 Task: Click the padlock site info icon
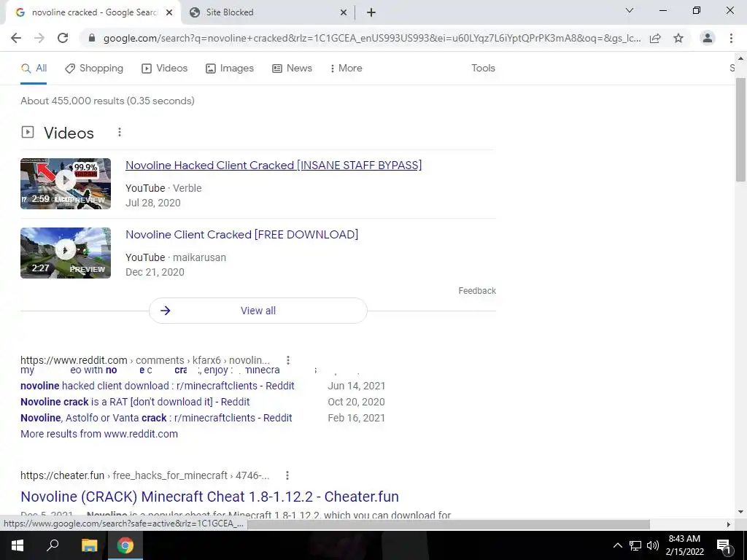[92, 38]
